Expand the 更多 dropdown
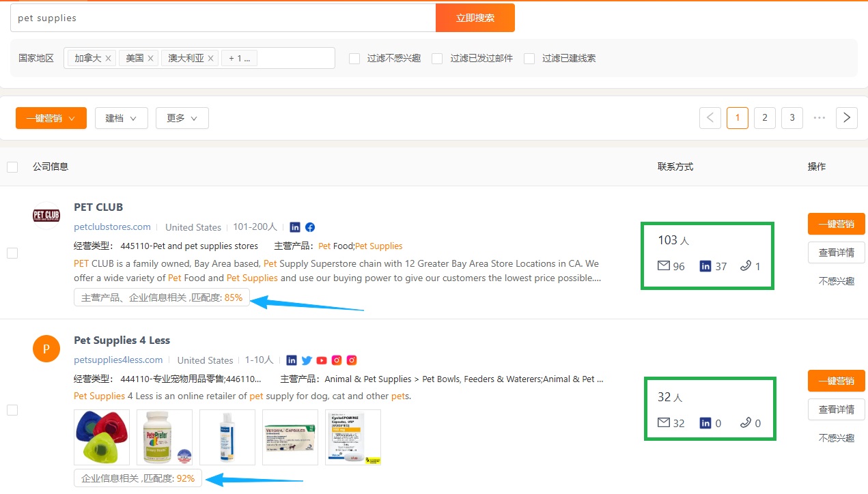This screenshot has height=494, width=868. tap(182, 118)
